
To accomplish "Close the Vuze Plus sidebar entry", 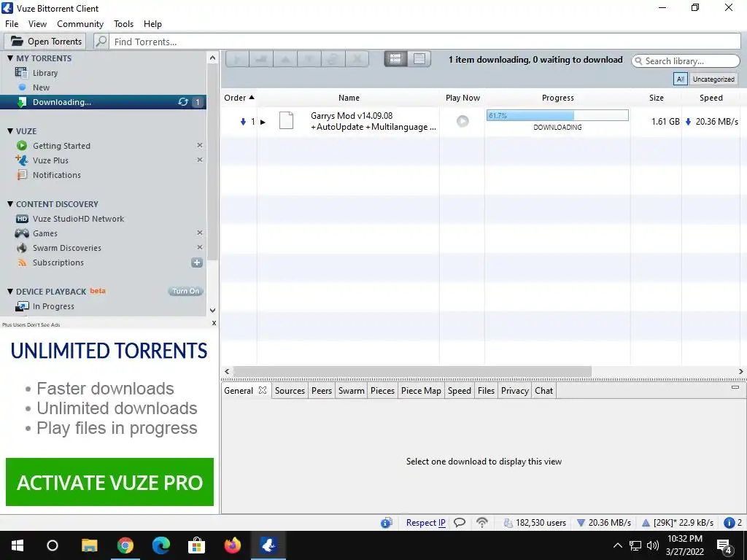I will coord(200,160).
